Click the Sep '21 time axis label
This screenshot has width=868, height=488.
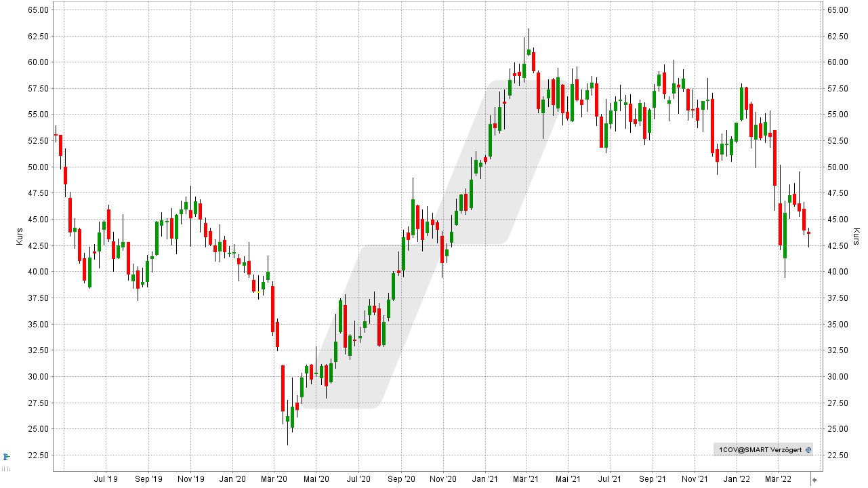pyautogui.click(x=653, y=479)
